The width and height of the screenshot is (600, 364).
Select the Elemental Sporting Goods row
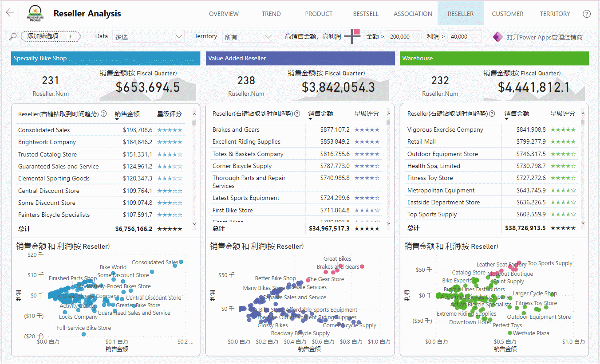click(x=100, y=178)
